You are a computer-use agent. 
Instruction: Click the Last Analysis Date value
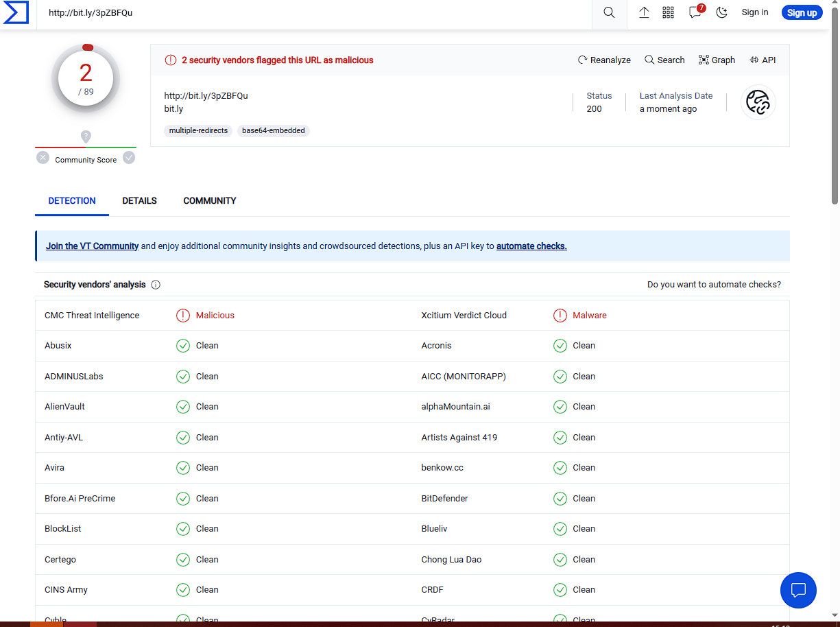click(669, 109)
